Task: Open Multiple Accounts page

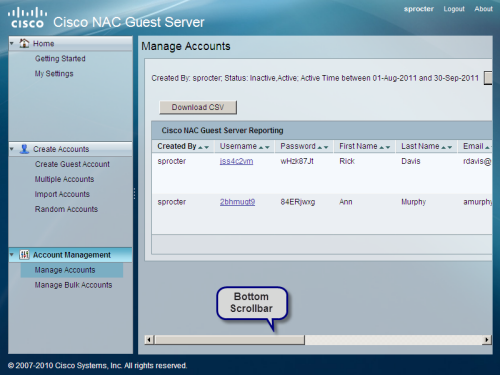Action: tap(64, 179)
